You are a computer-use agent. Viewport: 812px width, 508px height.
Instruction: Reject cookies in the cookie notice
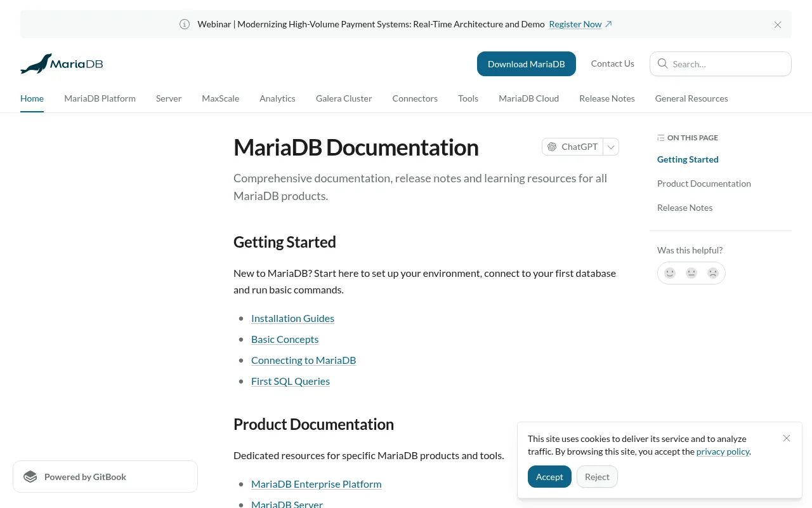[x=597, y=477]
